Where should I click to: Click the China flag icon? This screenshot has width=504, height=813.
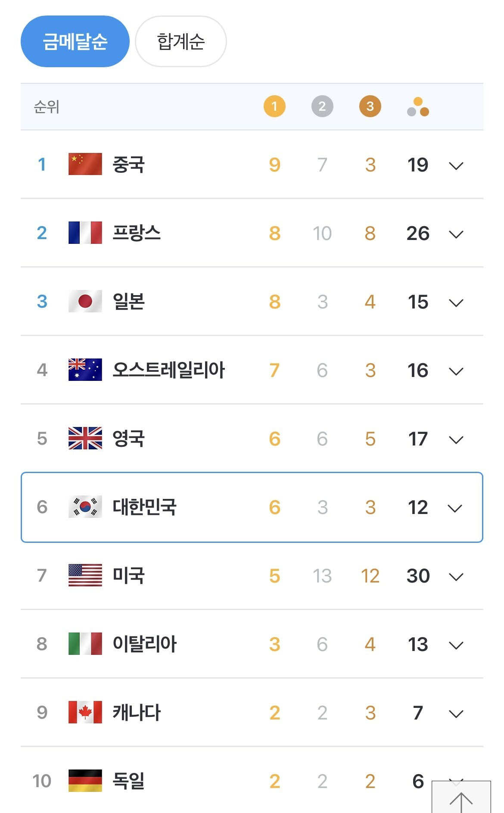click(x=85, y=164)
